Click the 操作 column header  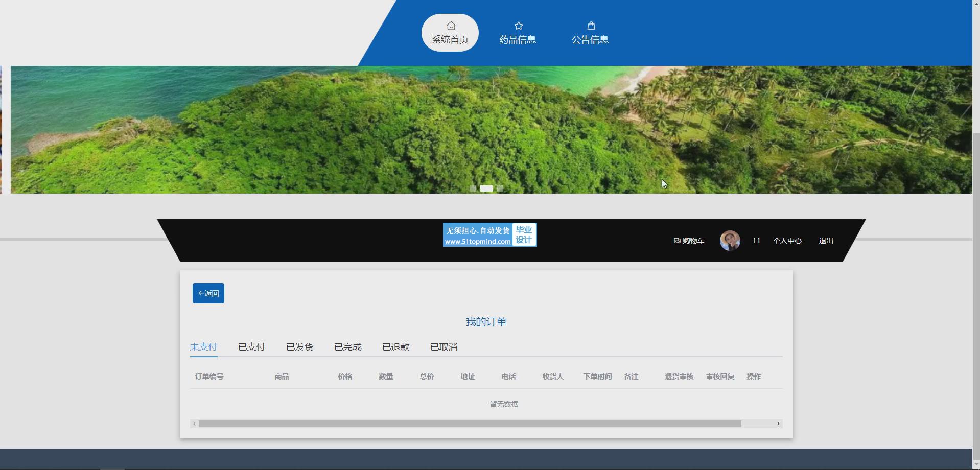(x=754, y=377)
